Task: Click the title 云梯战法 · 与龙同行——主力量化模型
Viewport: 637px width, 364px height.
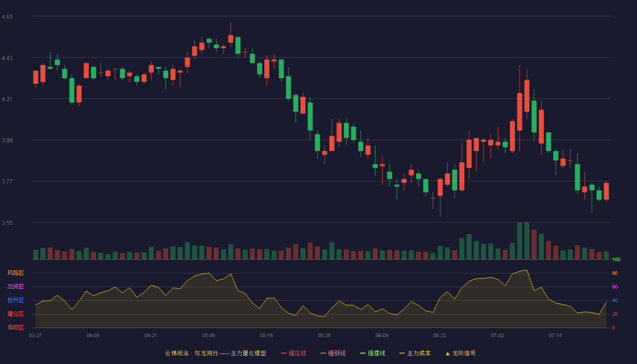Action: (215, 353)
